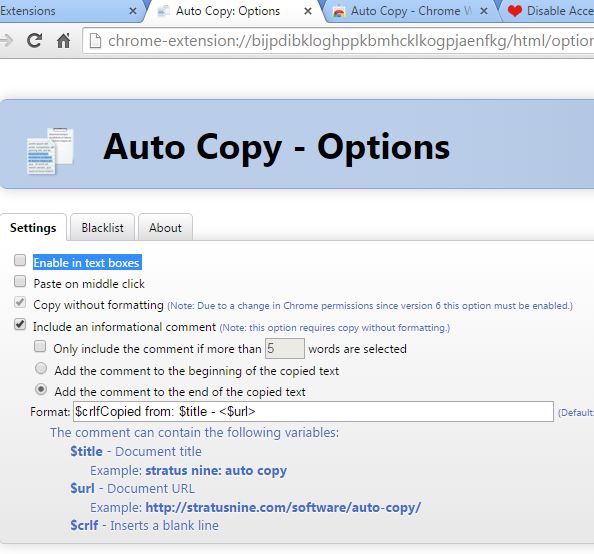
Task: Uncheck Include an informational comment
Action: point(20,324)
